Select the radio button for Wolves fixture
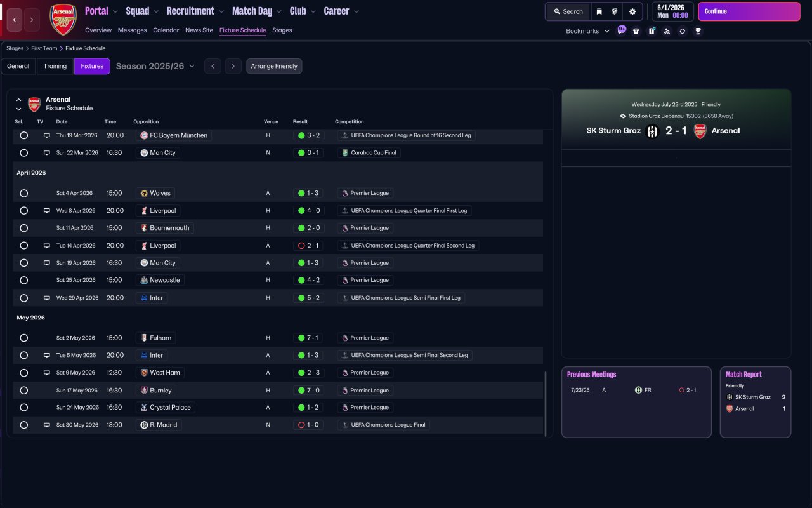Screen dimensions: 812x508 pyautogui.click(x=24, y=193)
